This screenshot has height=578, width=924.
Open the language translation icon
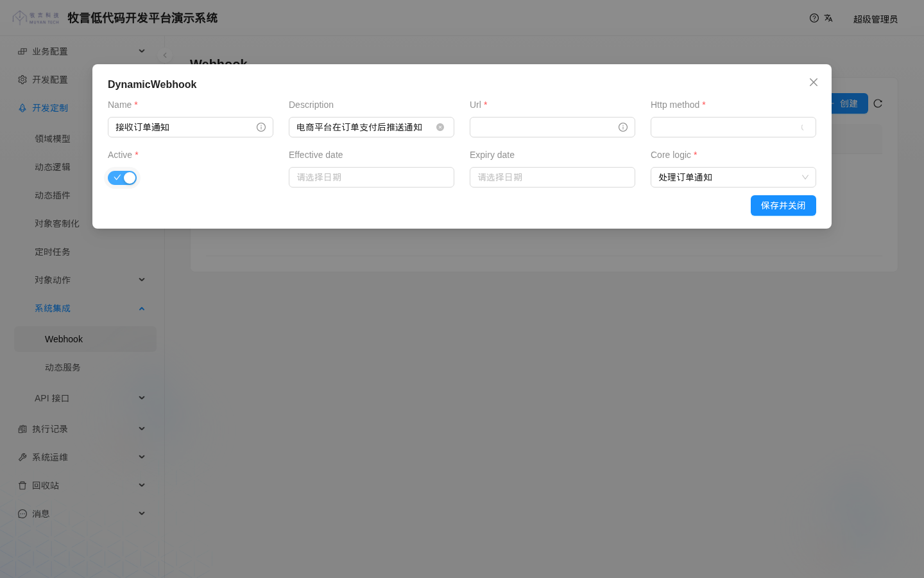pyautogui.click(x=828, y=18)
